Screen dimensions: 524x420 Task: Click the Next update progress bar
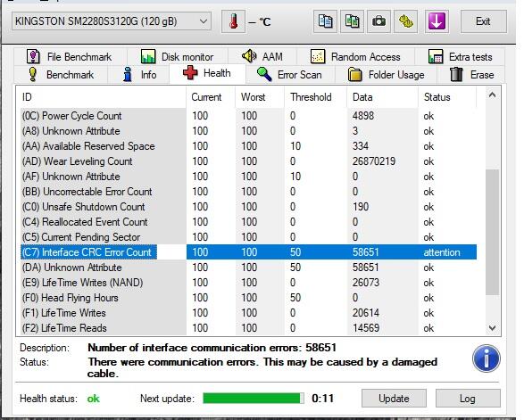tap(254, 399)
